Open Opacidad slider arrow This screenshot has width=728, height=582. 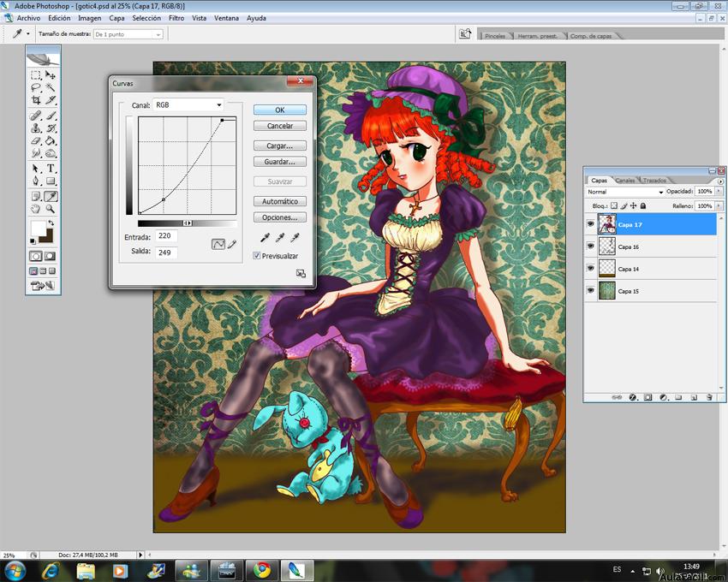(719, 191)
